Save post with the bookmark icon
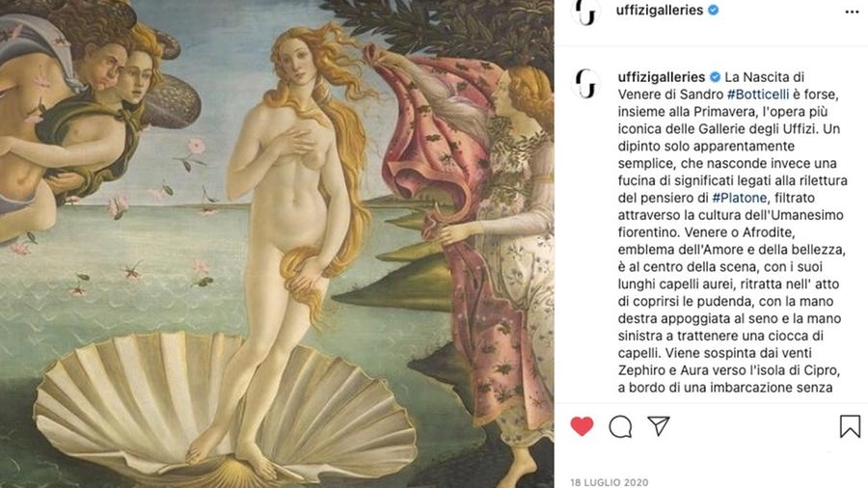Image resolution: width=868 pixels, height=488 pixels. point(850,426)
